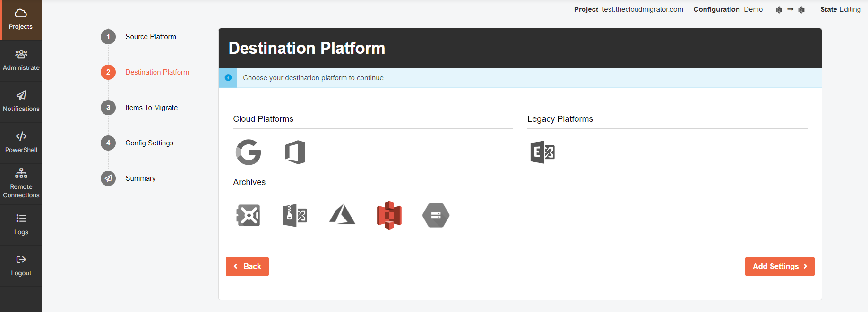This screenshot has width=868, height=312.
Task: Select the red Amazon S3 archive icon
Action: [389, 215]
